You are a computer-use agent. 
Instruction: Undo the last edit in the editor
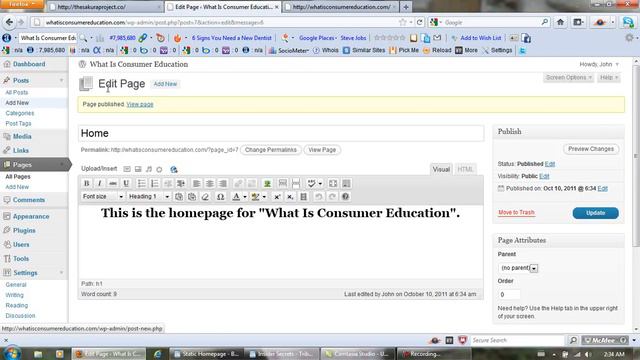coord(318,197)
